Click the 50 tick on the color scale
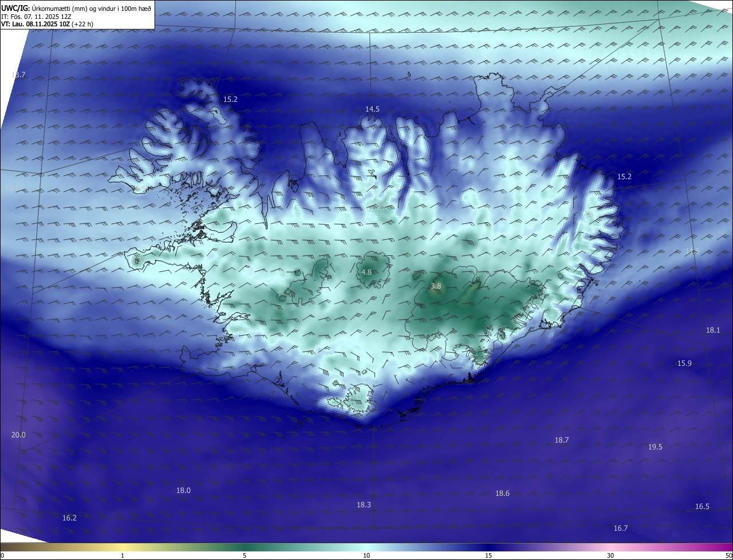This screenshot has height=560, width=733. pyautogui.click(x=728, y=555)
